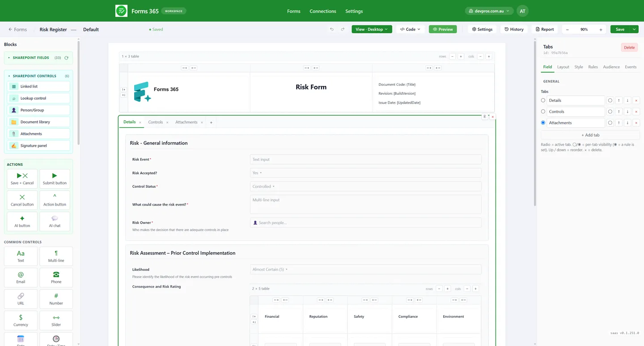The image size is (644, 346).
Task: Delete the Controls tab entry in panel
Action: click(636, 111)
